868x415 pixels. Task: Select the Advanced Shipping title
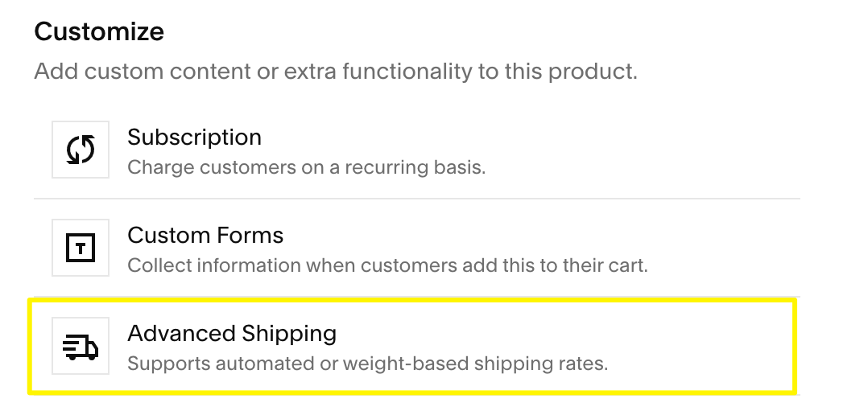[232, 334]
